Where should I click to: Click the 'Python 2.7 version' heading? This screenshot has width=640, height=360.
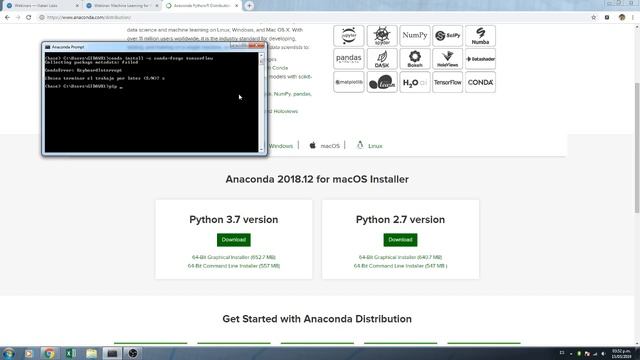pyautogui.click(x=400, y=220)
